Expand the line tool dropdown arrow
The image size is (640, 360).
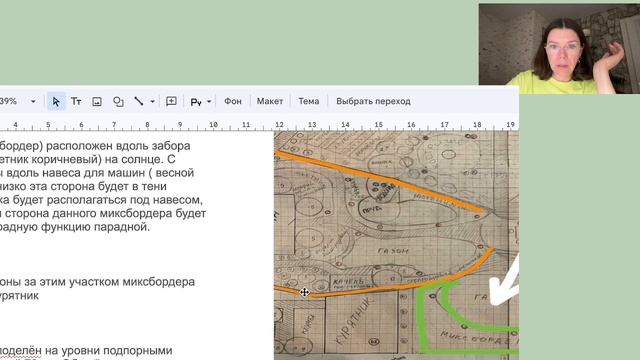coord(152,101)
